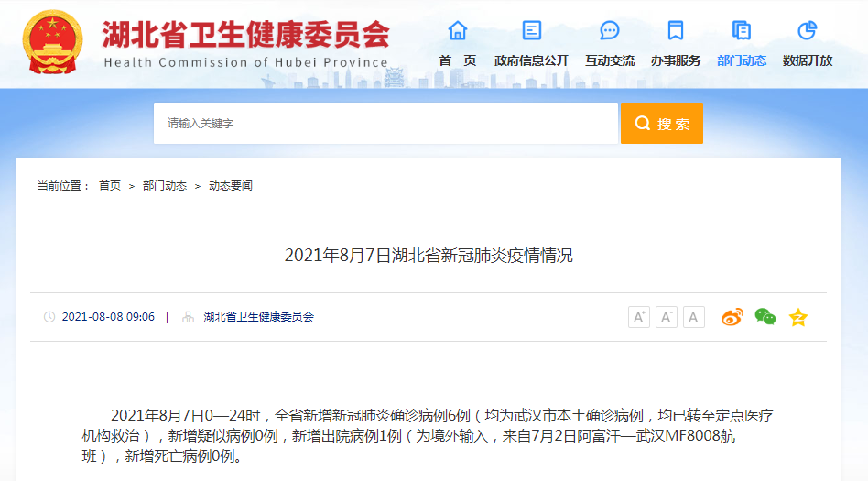Share to QQ Zone with star icon
868x481 pixels.
tap(798, 317)
